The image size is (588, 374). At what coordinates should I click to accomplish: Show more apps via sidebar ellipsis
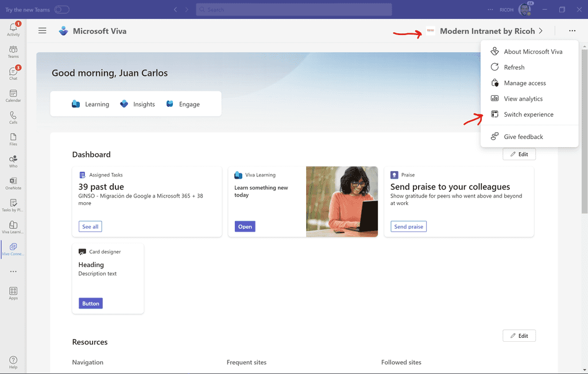[13, 271]
